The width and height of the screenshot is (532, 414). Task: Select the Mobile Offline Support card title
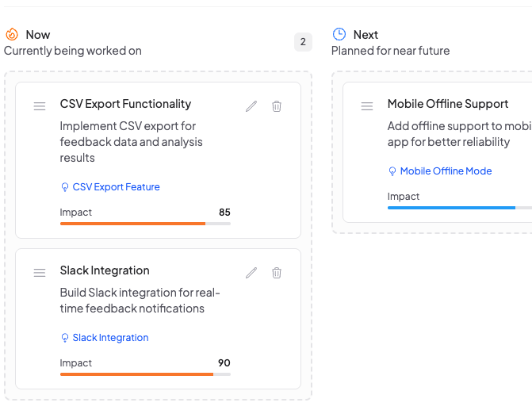coord(448,104)
